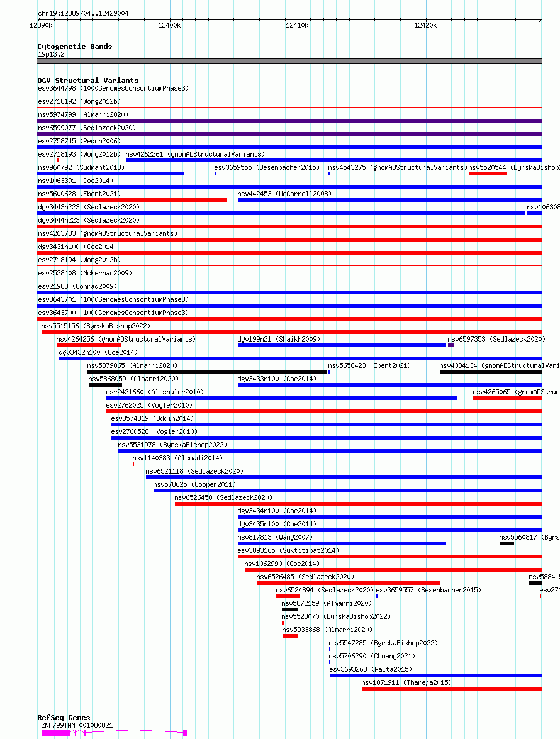Open nsv4263733 (gnomADStructuralVariants) variant
The height and width of the screenshot is (739, 560).
point(108,233)
